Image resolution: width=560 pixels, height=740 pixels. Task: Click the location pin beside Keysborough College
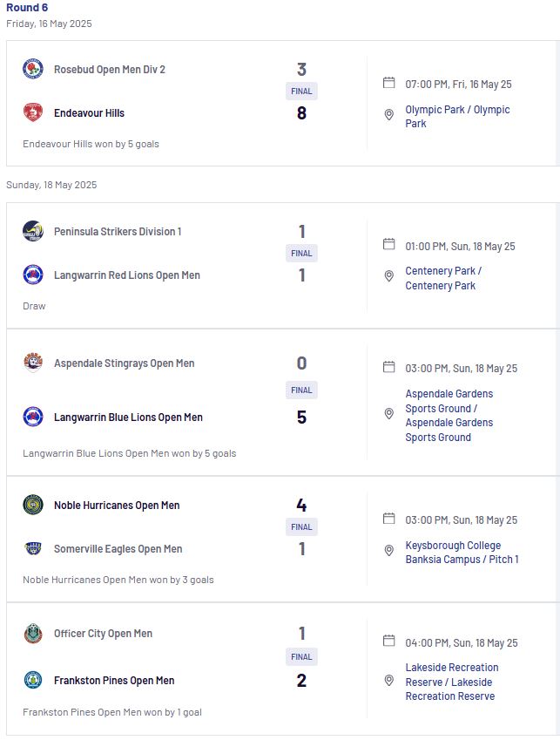(x=389, y=550)
